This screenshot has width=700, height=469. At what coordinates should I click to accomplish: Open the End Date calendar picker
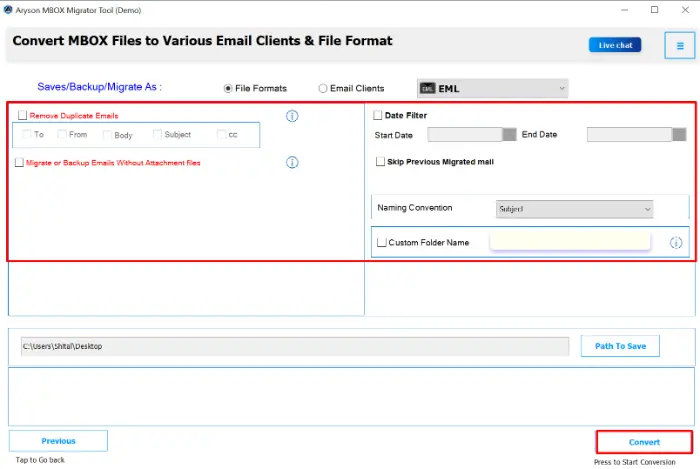(x=679, y=134)
